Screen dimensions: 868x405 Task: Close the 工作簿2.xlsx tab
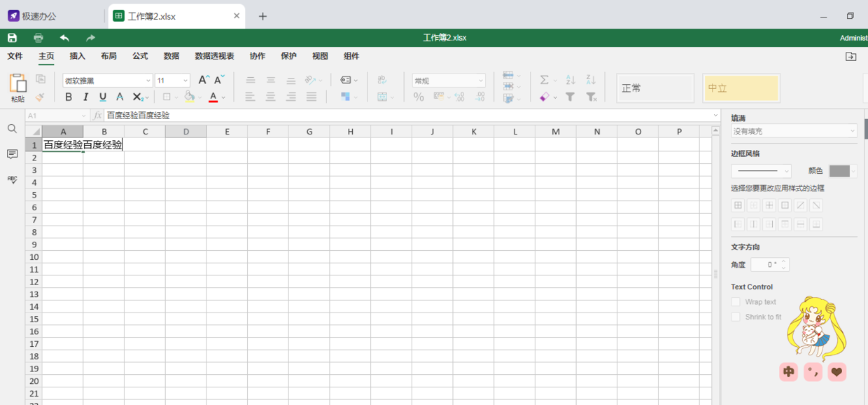(x=237, y=15)
